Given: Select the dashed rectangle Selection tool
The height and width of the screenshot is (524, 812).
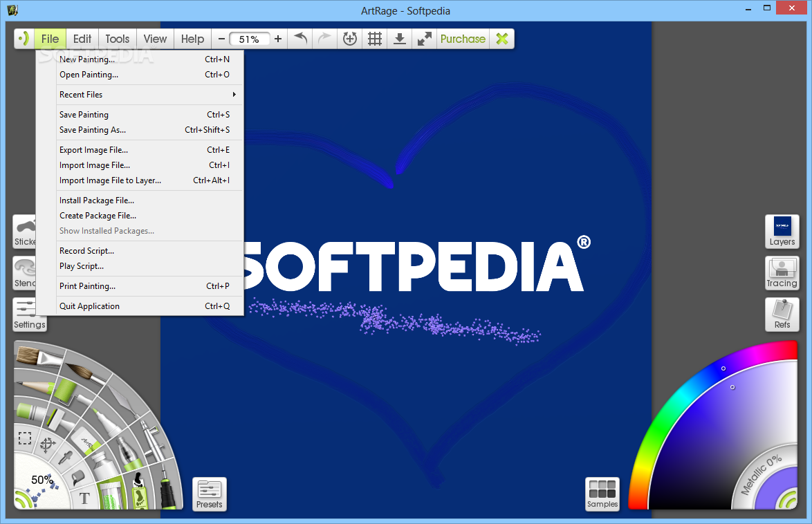Looking at the screenshot, I should click(25, 438).
